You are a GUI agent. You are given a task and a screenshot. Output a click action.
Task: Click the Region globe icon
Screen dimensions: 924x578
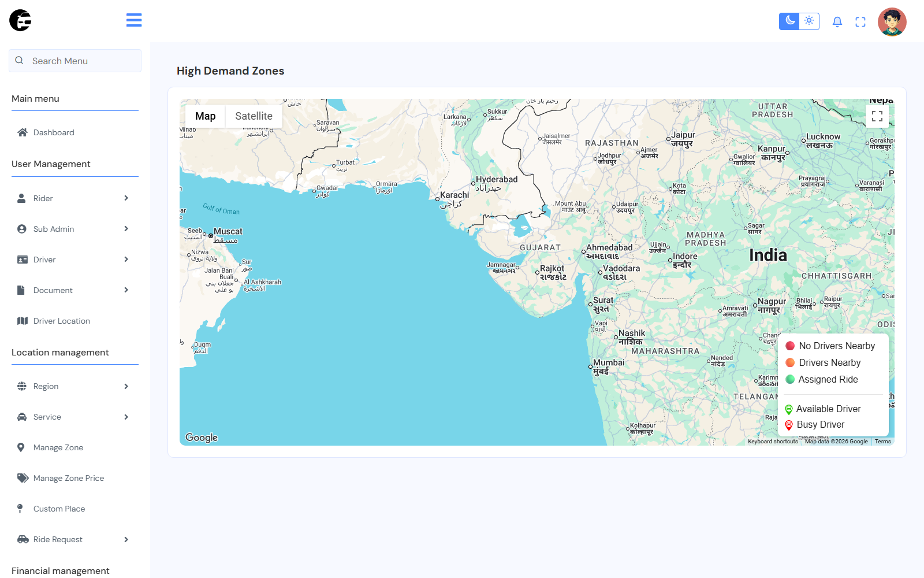coord(22,386)
